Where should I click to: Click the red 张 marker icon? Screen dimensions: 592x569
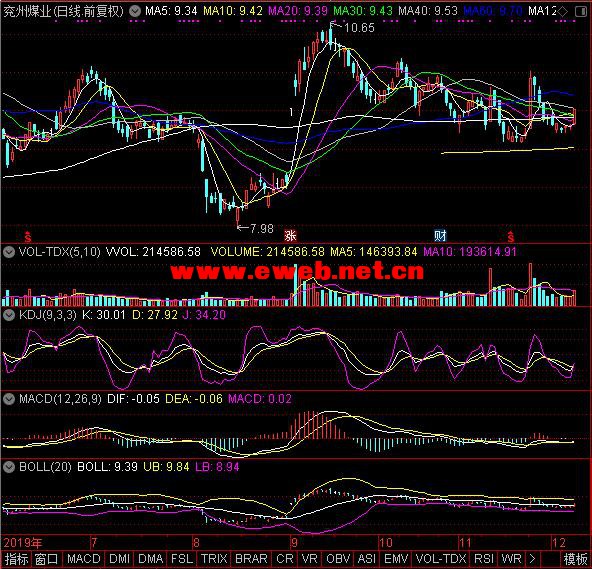290,236
